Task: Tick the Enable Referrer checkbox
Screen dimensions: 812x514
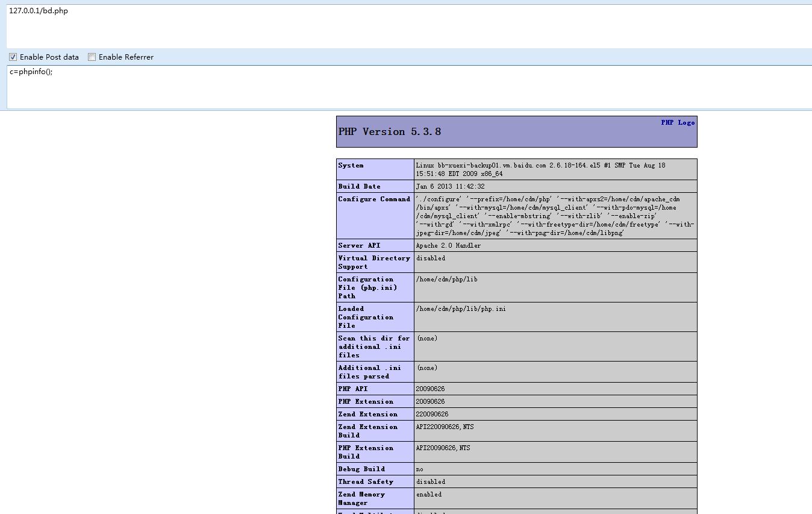Action: 92,57
